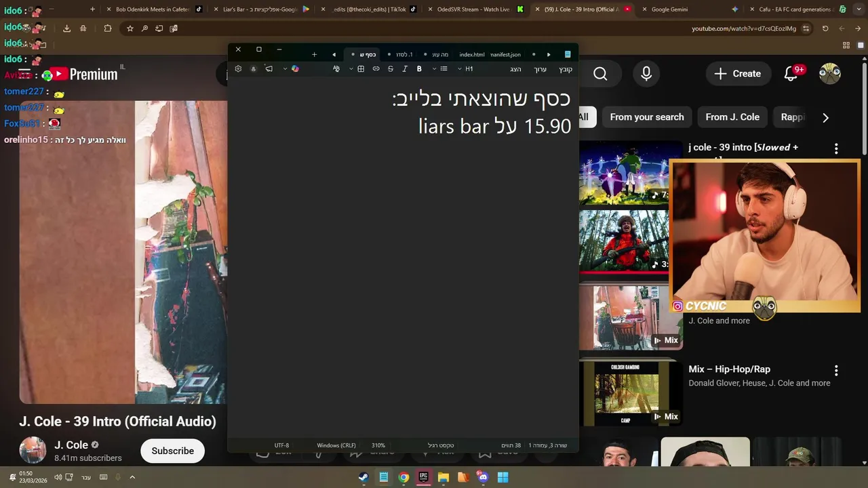Expand the Copilot dropdown arrow in Notepad

[285, 69]
